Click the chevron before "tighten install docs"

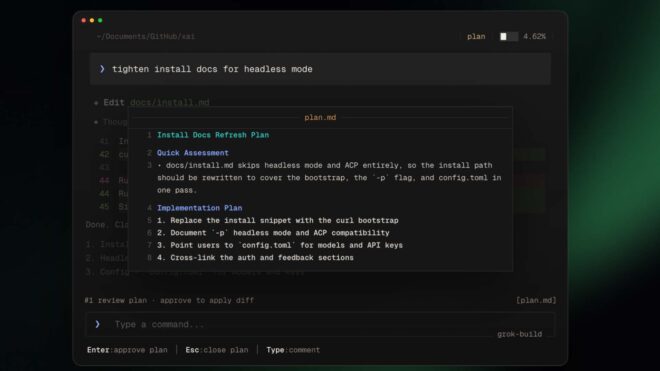(x=102, y=69)
